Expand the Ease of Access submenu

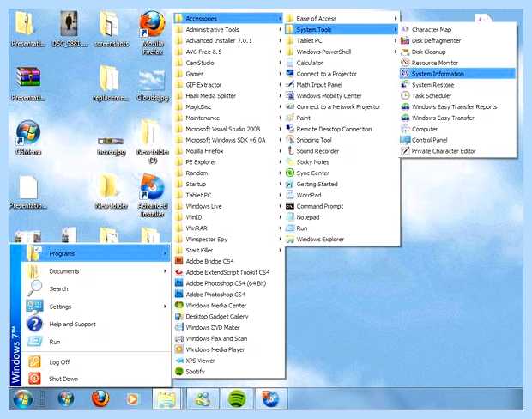[342, 18]
